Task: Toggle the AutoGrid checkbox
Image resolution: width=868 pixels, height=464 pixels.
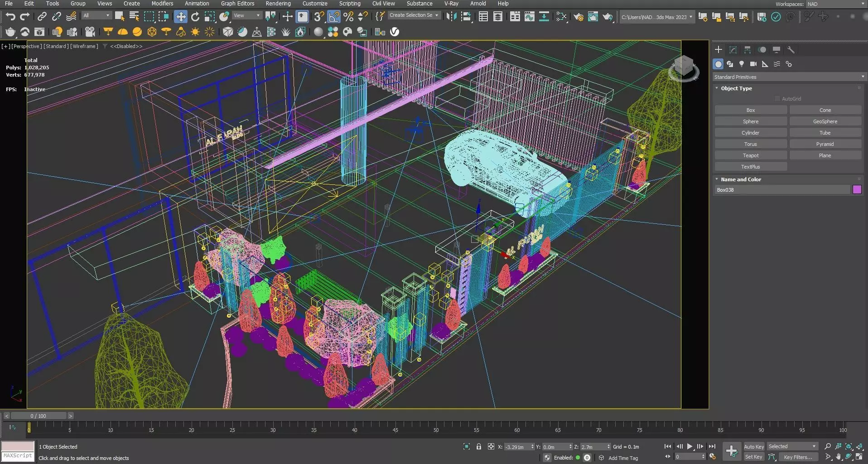Action: [x=777, y=99]
